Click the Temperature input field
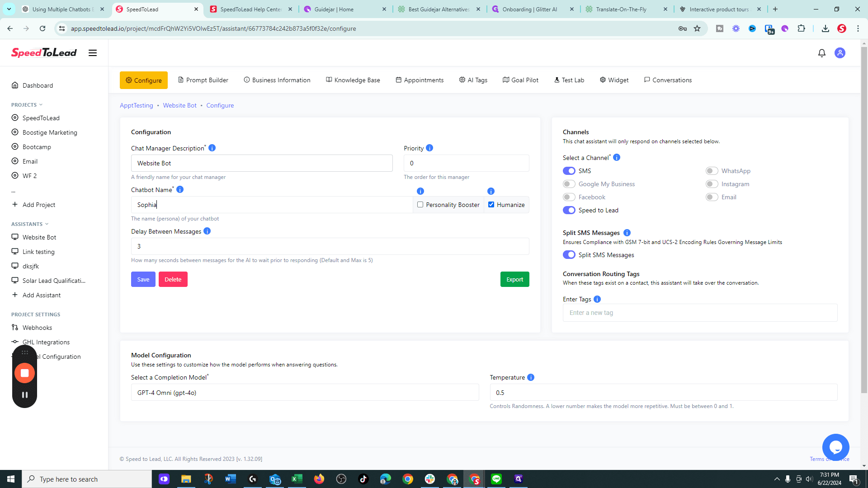 pos(663,393)
